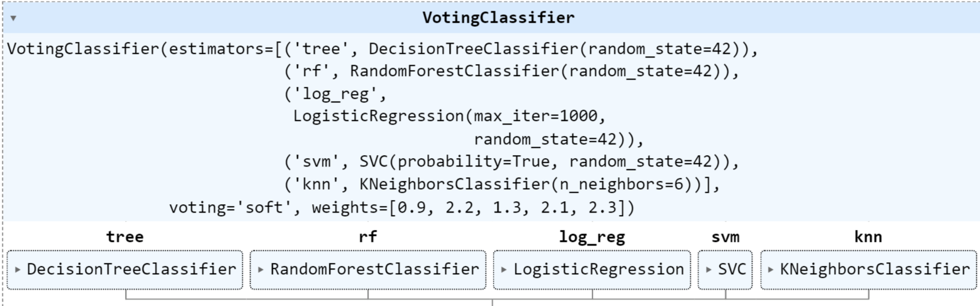Click the 'rf' estimator label
The width and height of the screenshot is (980, 306).
[x=368, y=237]
